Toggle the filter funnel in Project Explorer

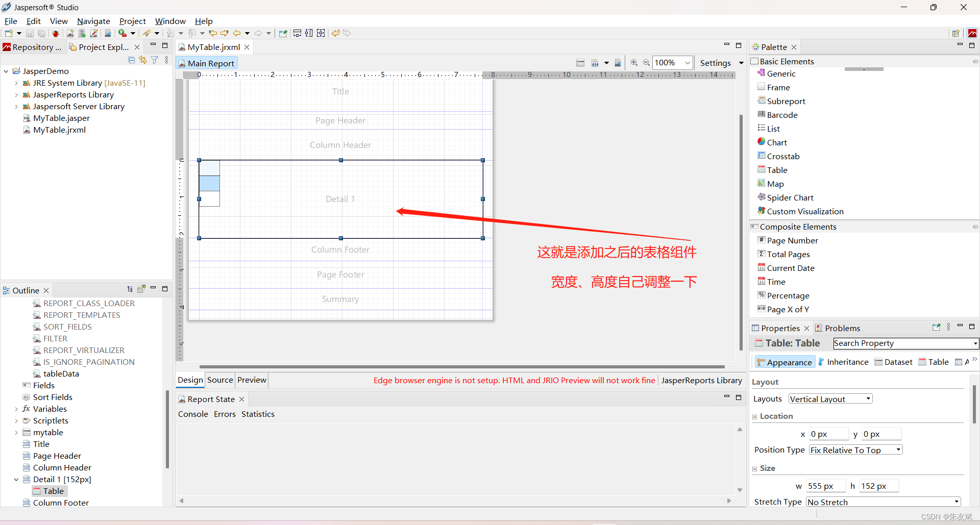click(155, 60)
